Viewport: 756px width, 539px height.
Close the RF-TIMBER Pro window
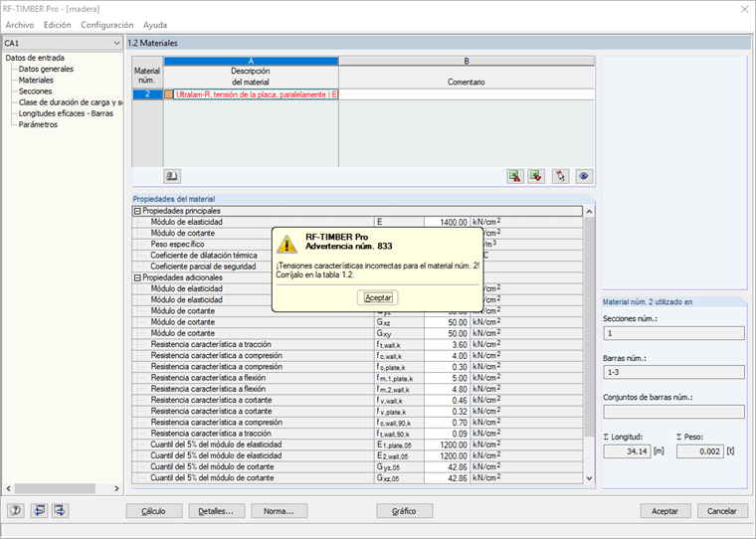[744, 9]
